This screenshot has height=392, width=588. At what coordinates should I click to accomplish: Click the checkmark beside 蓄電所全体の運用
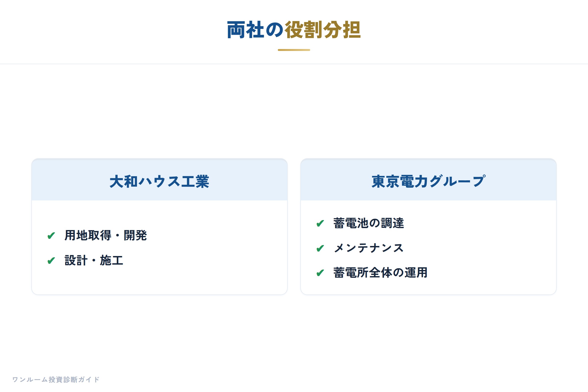tap(320, 273)
